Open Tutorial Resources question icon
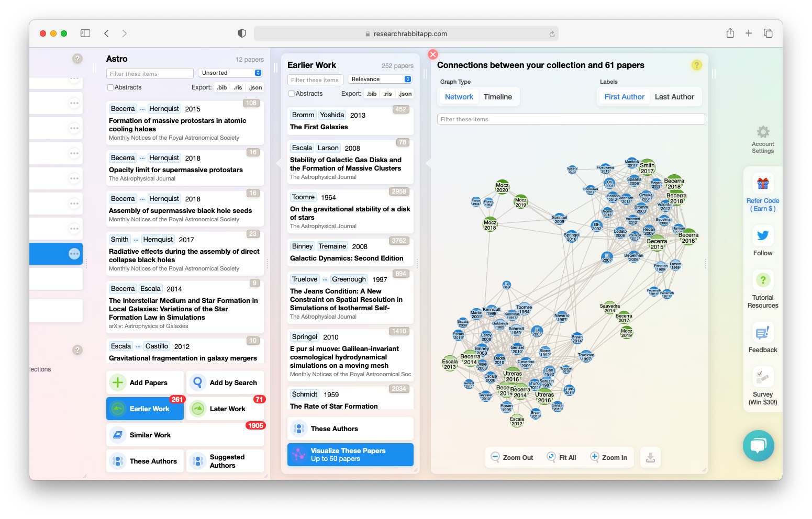This screenshot has width=812, height=519. (x=763, y=280)
